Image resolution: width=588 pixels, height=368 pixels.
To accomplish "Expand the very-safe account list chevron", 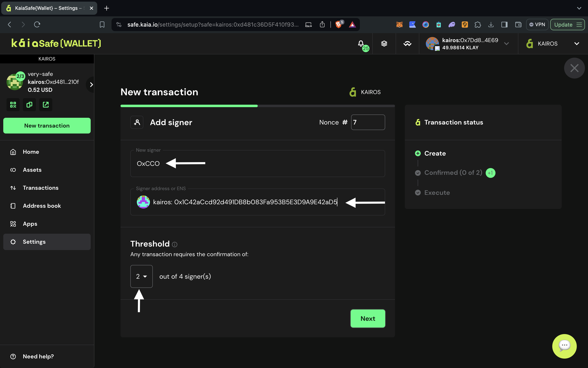I will [91, 85].
